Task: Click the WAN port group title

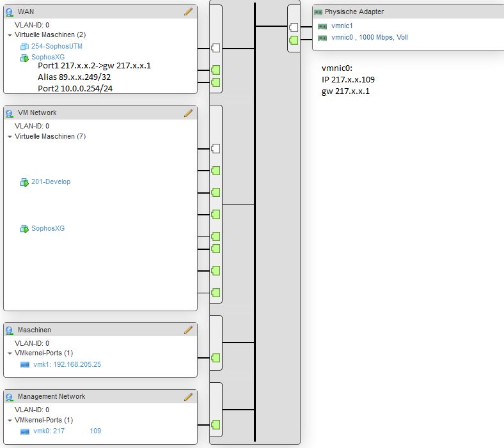Action: 26,12
